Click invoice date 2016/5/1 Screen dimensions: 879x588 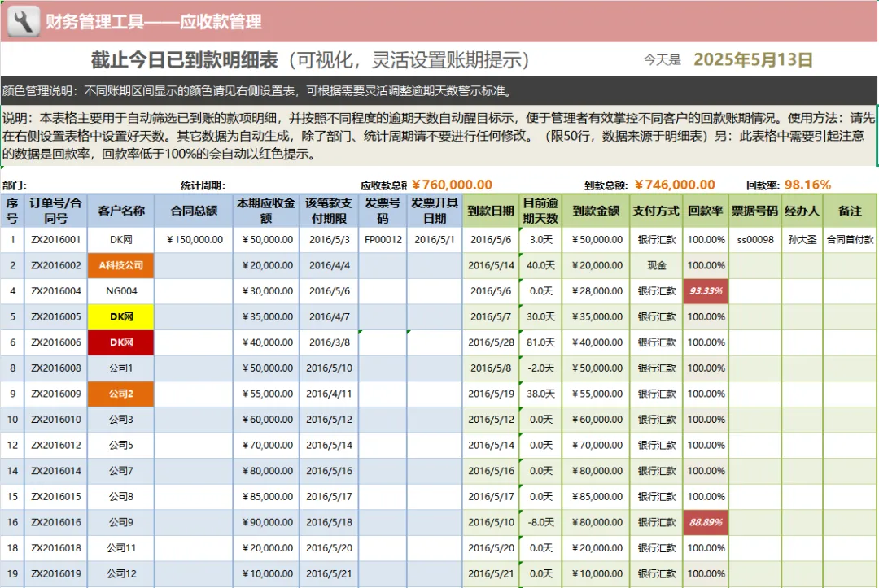point(435,240)
